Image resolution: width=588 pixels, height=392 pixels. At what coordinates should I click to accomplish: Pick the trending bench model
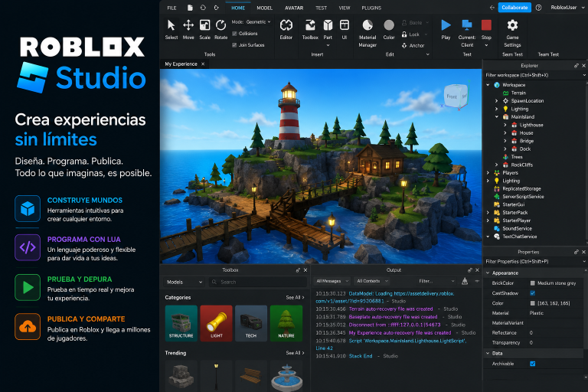[x=251, y=376]
